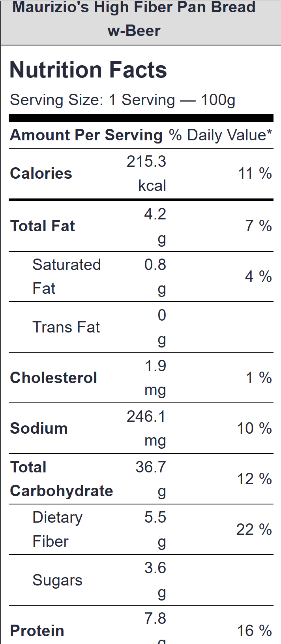Select the Sugars row label
This screenshot has width=281, height=644.
point(57,580)
